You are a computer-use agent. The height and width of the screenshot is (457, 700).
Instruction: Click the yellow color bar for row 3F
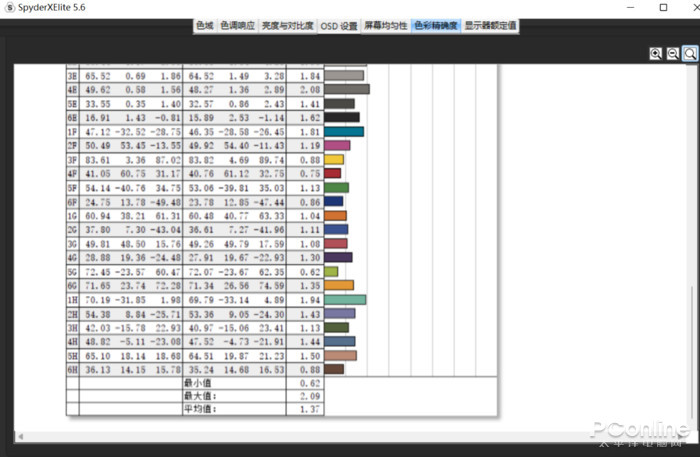[x=334, y=159]
